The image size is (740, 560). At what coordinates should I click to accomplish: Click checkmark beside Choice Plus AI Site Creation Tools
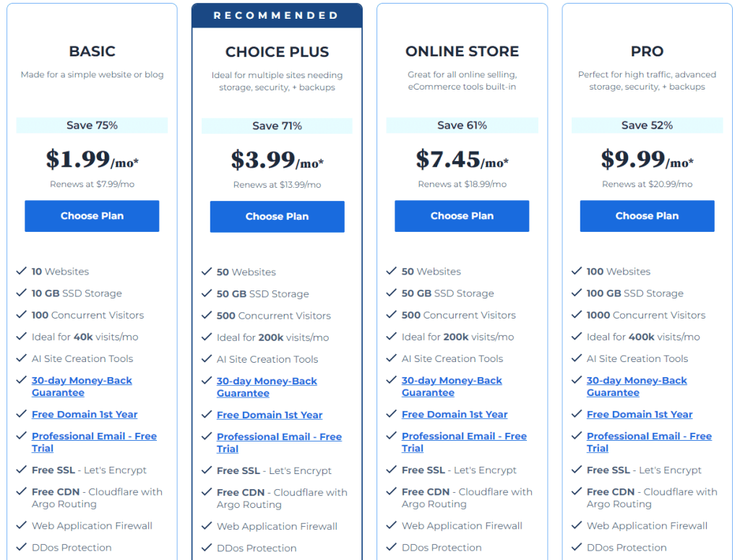(207, 359)
